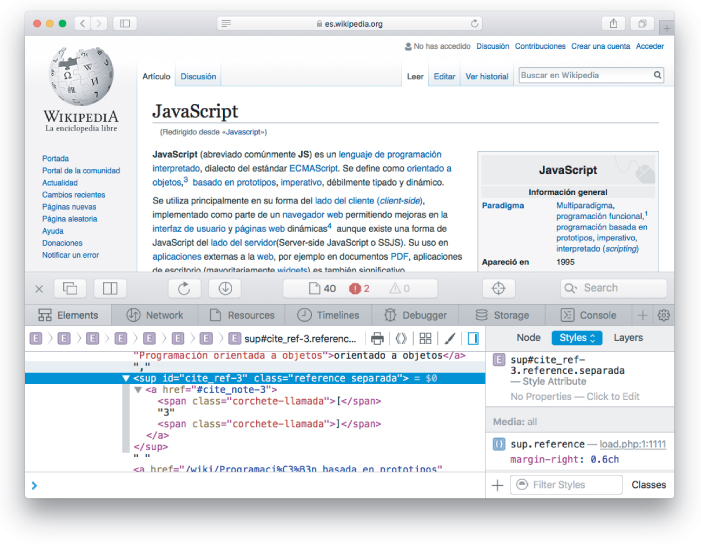Toggle the details sidebar visibility
The image size is (701, 544).
[x=473, y=339]
